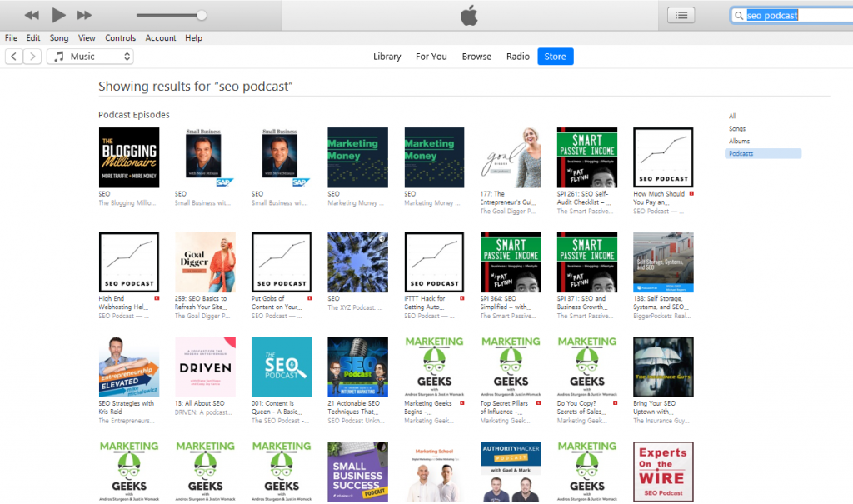
Task: Open SPI 364: SEO Simplified artwork
Action: point(511,262)
